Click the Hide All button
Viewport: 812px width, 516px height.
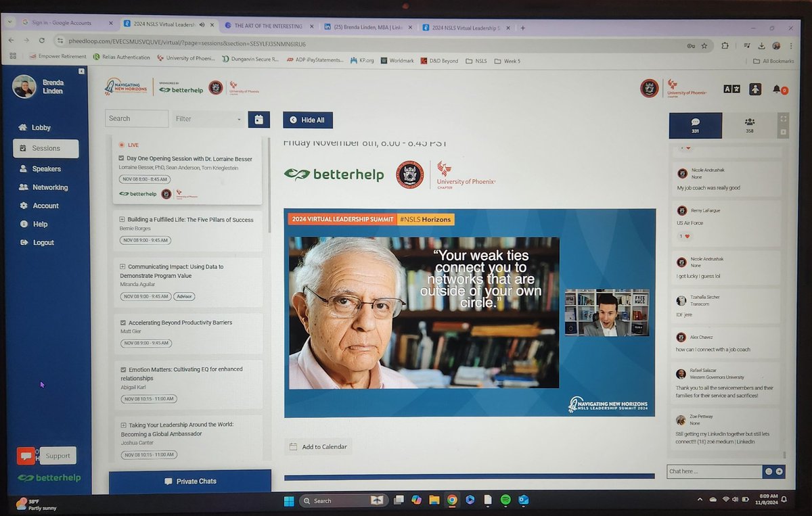[x=308, y=120]
